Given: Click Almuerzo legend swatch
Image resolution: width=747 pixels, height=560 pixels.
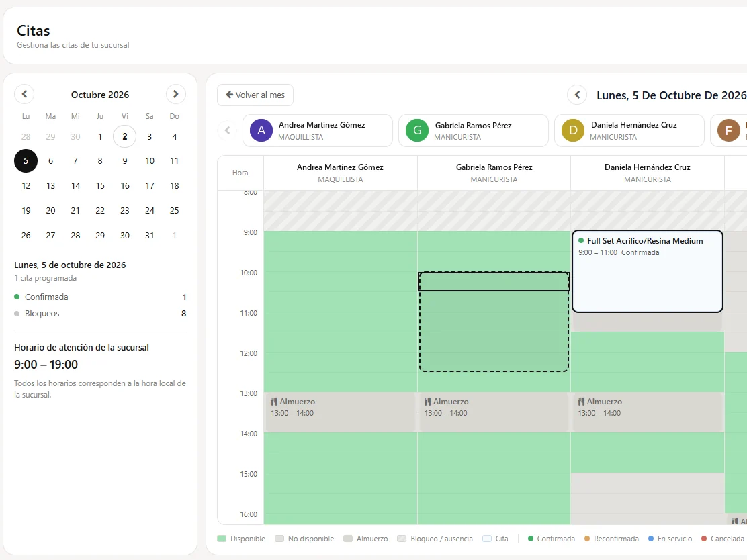Looking at the screenshot, I should [x=348, y=539].
